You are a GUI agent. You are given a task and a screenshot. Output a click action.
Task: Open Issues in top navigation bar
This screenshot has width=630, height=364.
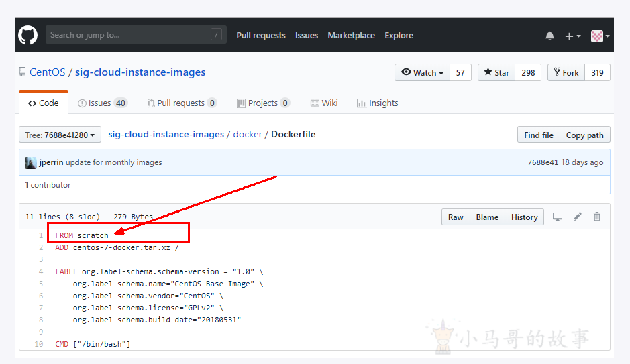[307, 36]
